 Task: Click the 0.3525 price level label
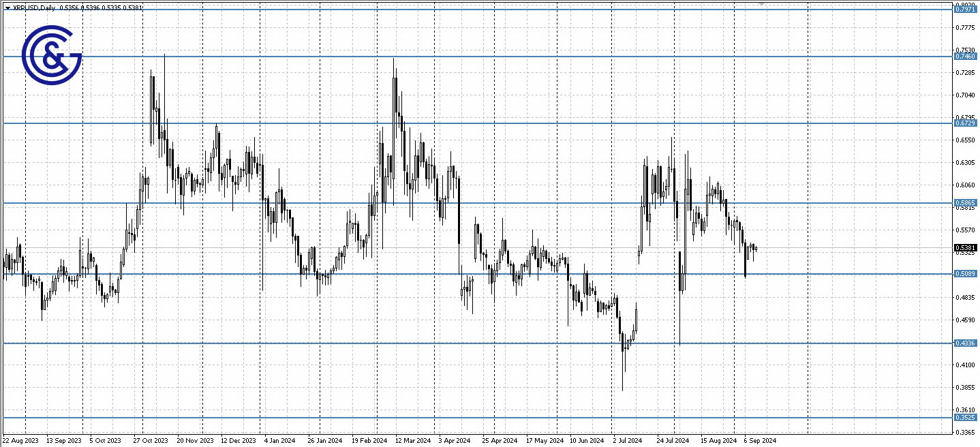point(965,418)
